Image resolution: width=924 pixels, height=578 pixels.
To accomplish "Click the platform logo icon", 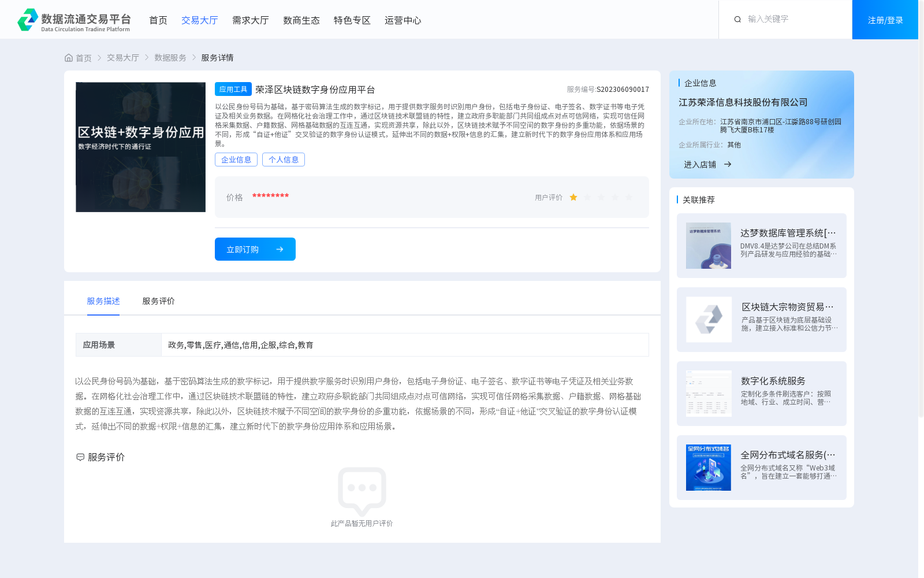I will coord(28,20).
